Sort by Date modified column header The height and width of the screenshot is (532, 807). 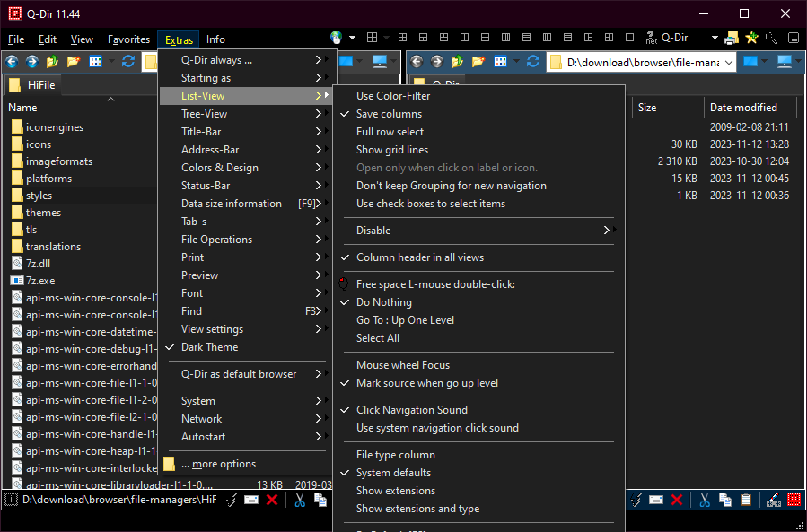point(743,108)
